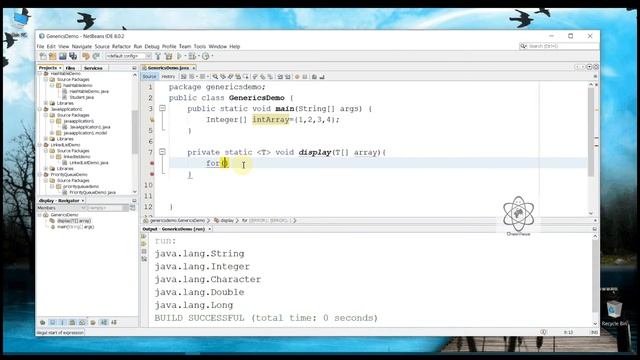Collapse the PriorityQueueDemo project tree node

tap(40, 174)
